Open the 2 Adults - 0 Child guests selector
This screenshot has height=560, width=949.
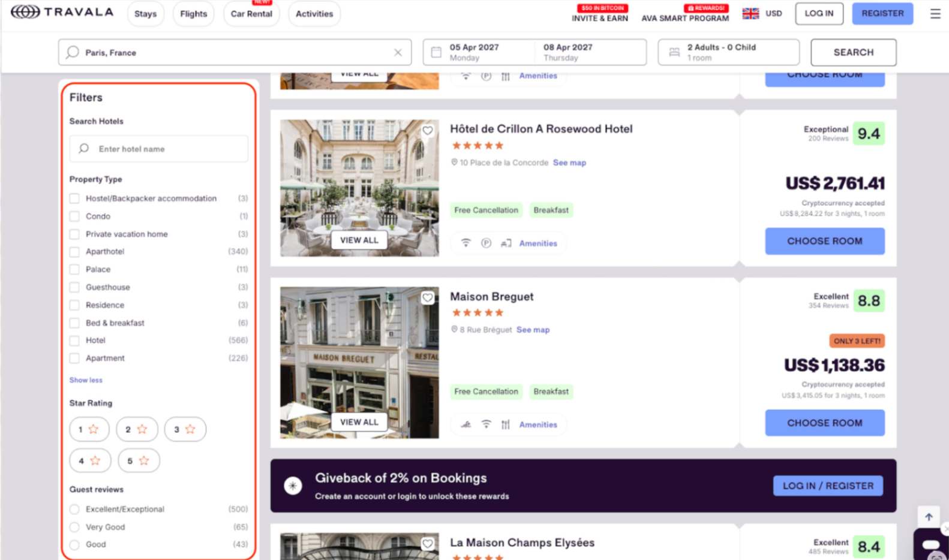click(729, 52)
